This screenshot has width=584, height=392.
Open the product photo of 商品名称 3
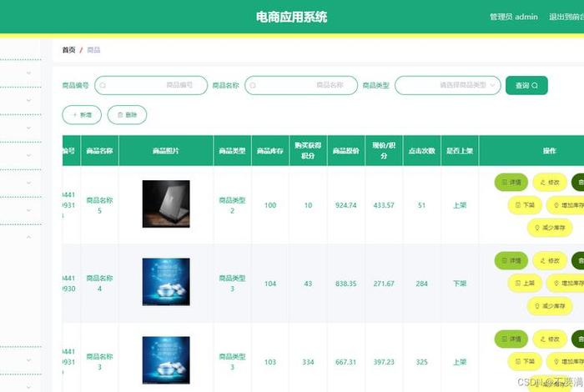pyautogui.click(x=166, y=360)
